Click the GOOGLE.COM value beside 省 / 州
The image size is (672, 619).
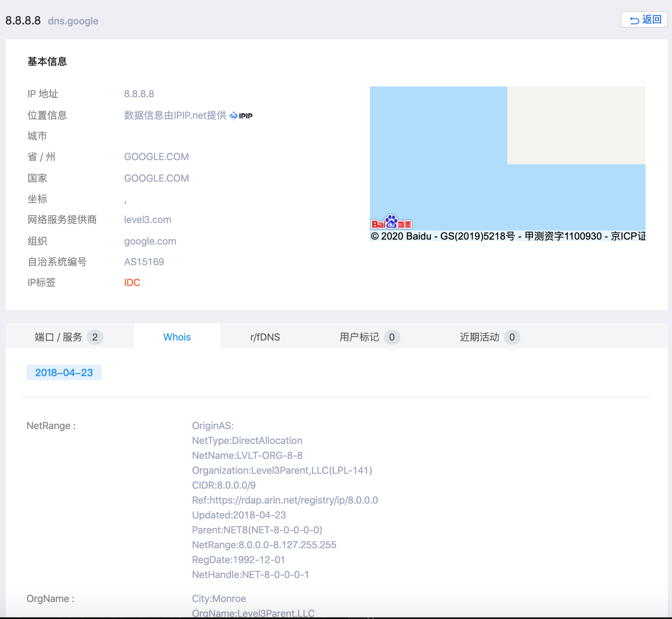click(156, 157)
